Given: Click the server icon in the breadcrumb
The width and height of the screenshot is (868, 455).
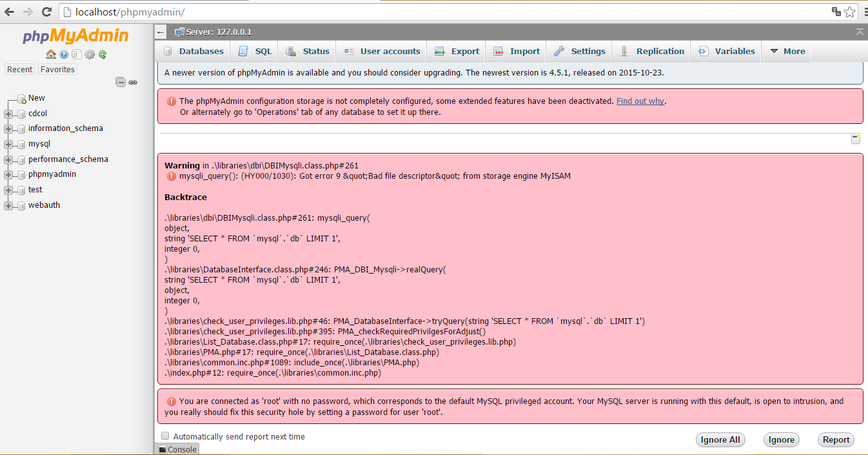Looking at the screenshot, I should pyautogui.click(x=180, y=32).
